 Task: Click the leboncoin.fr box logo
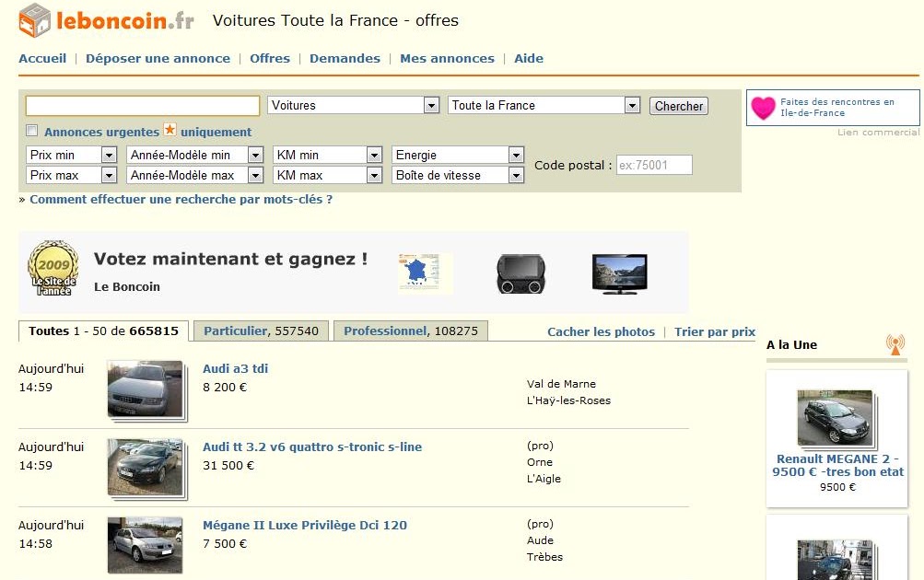coord(35,20)
